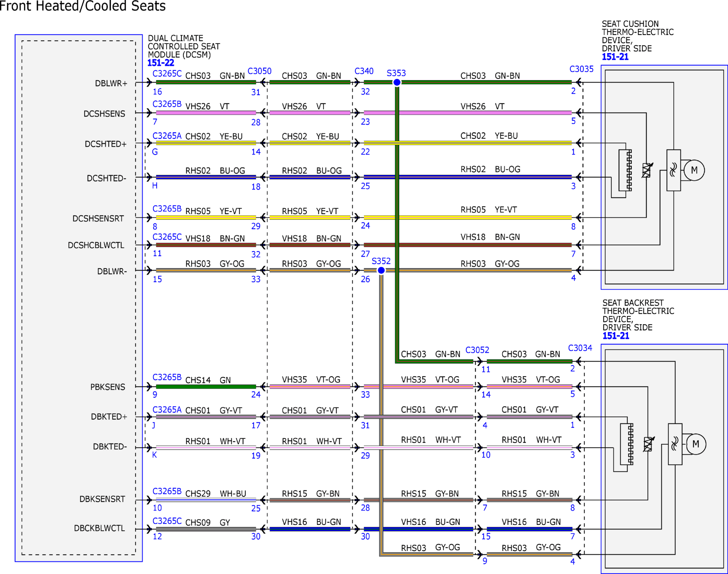The width and height of the screenshot is (728, 574).
Task: Click C3265C label on the DBLWR+ row
Action: click(167, 74)
